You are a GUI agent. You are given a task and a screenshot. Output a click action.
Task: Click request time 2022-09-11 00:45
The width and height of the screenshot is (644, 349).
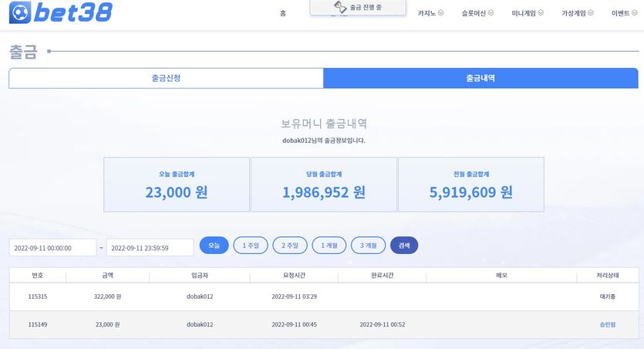coord(294,324)
